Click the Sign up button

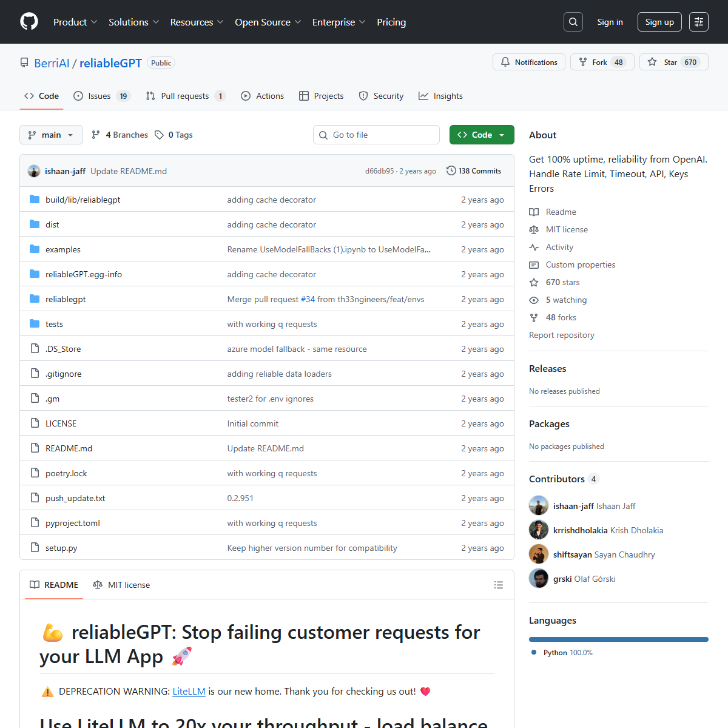pos(659,22)
